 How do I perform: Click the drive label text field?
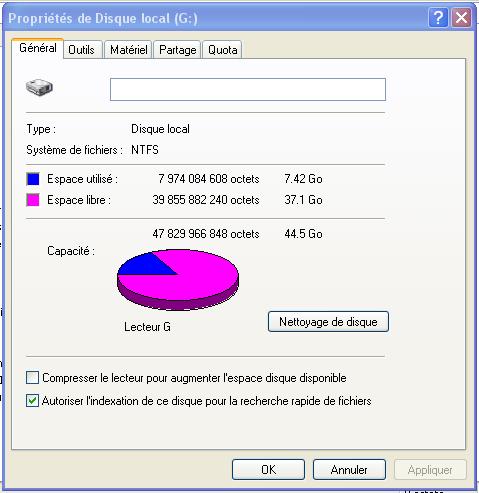click(x=248, y=89)
